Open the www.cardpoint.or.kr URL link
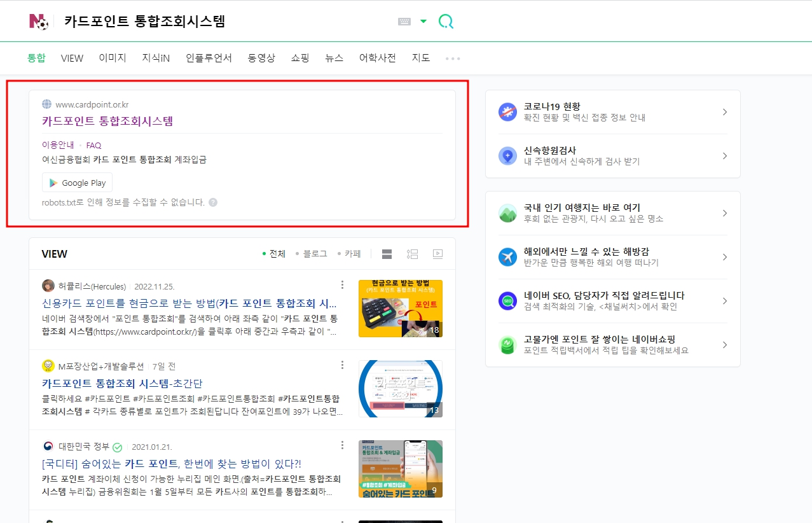 point(92,104)
